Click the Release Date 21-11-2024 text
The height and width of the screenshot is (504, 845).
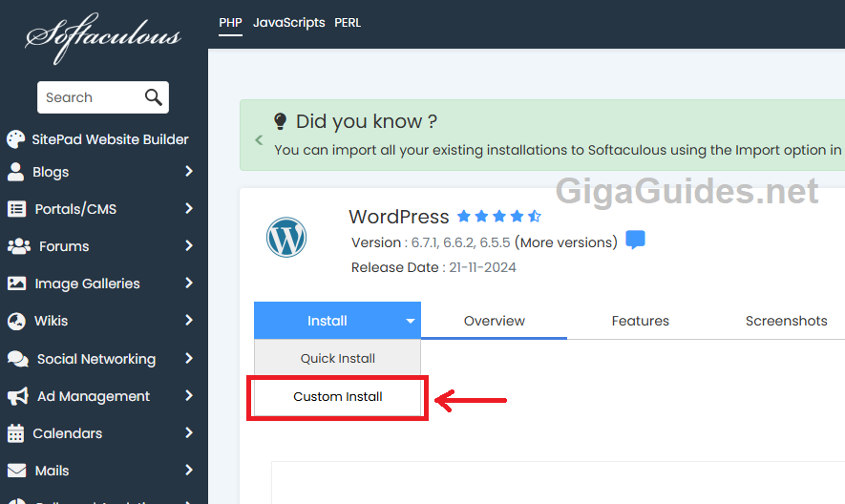(x=433, y=267)
